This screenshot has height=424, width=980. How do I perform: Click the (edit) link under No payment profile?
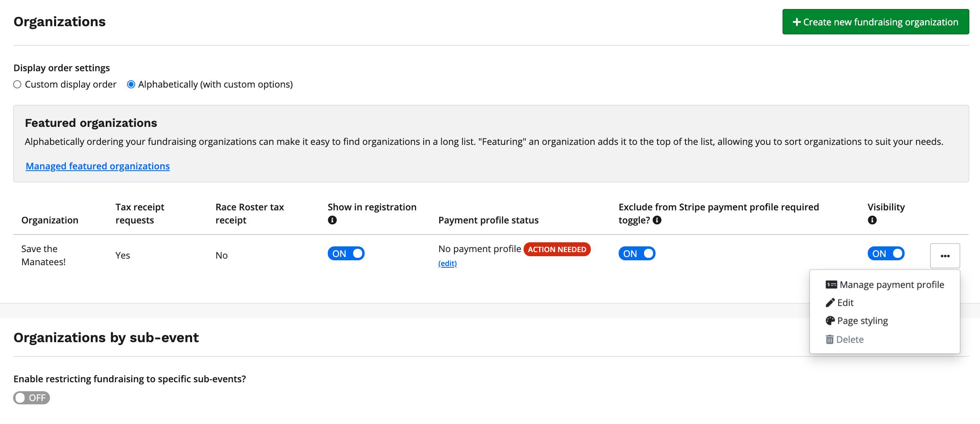[447, 264]
